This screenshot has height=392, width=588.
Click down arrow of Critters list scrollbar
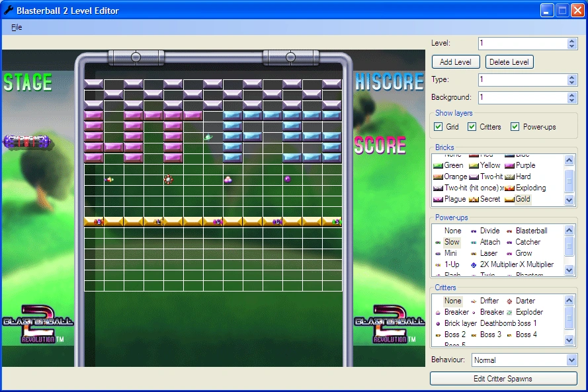[x=569, y=340]
